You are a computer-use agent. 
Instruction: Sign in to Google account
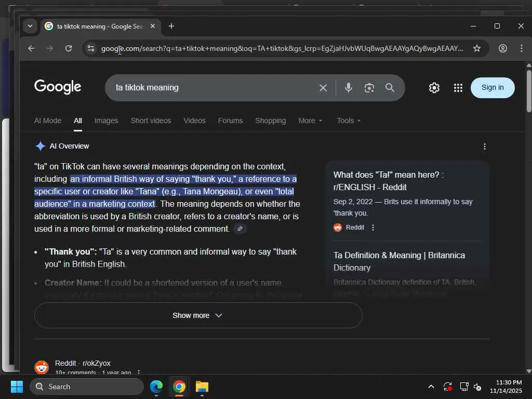click(x=493, y=87)
